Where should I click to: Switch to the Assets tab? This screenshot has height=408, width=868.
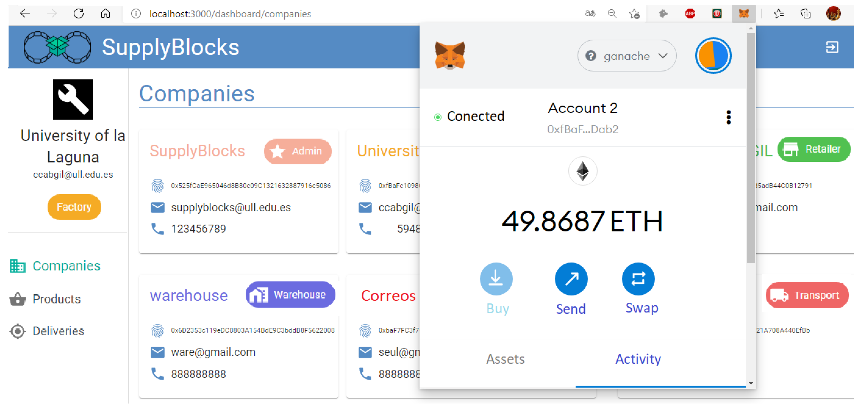[505, 359]
